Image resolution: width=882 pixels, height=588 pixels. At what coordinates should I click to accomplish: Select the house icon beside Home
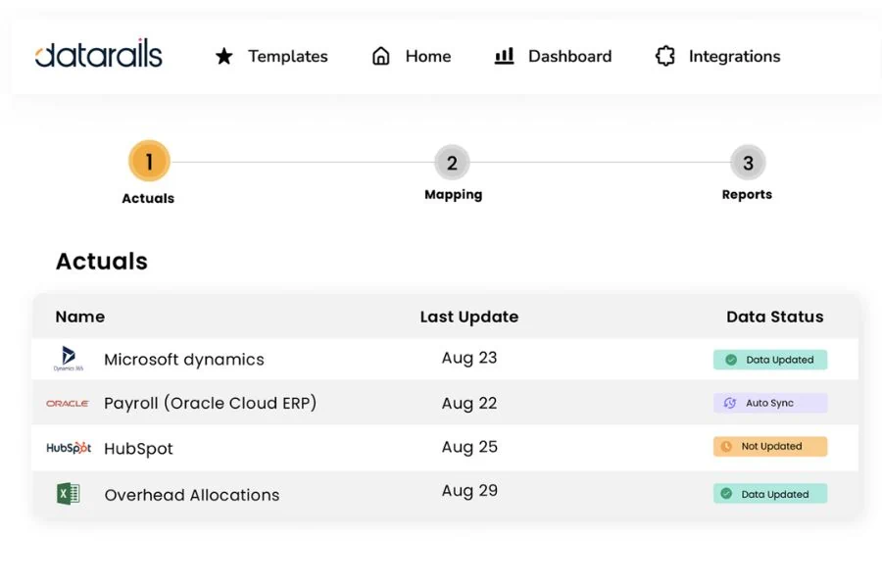pos(380,56)
